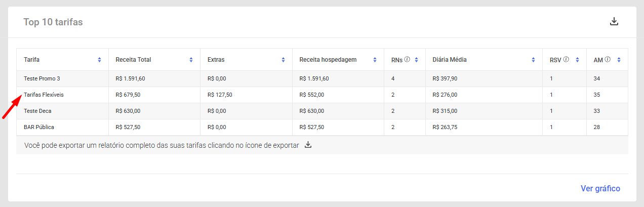
Task: Click the export icon beside the hint text
Action: (x=308, y=145)
